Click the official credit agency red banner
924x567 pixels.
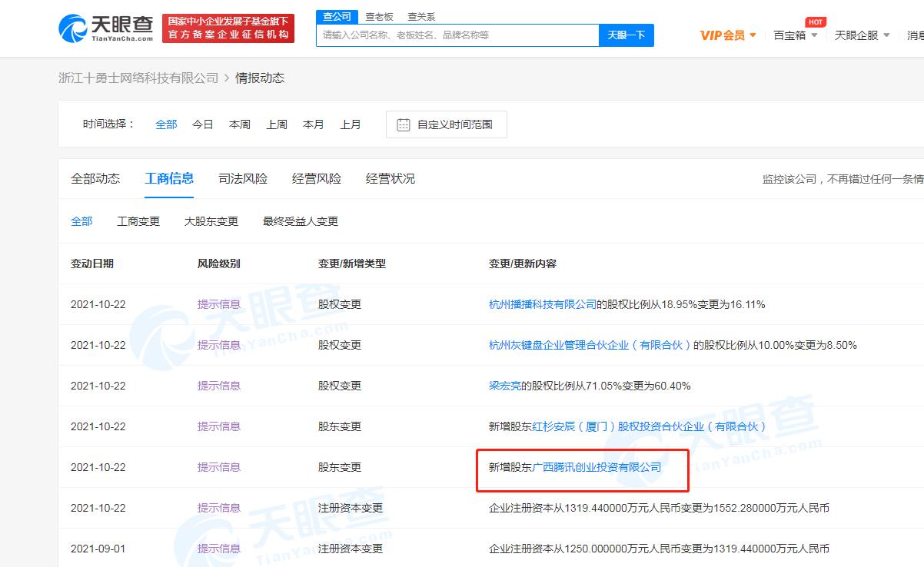[228, 28]
